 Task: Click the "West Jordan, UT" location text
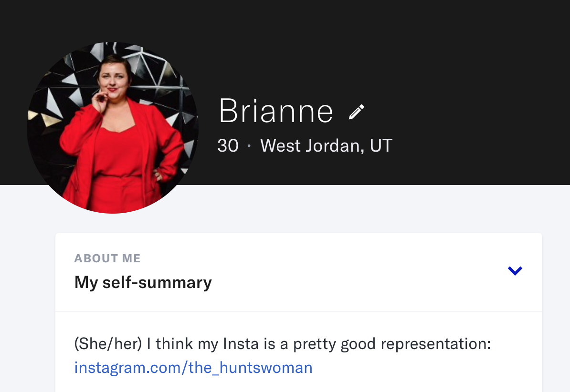pos(326,146)
